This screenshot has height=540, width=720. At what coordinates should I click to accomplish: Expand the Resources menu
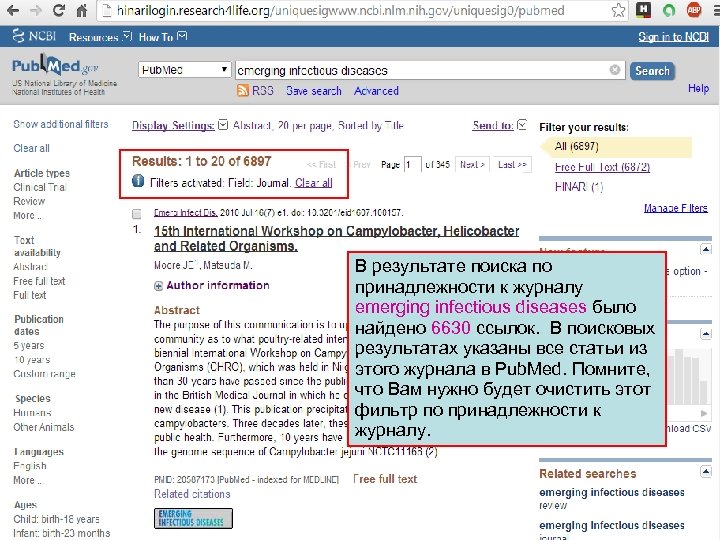[x=100, y=37]
